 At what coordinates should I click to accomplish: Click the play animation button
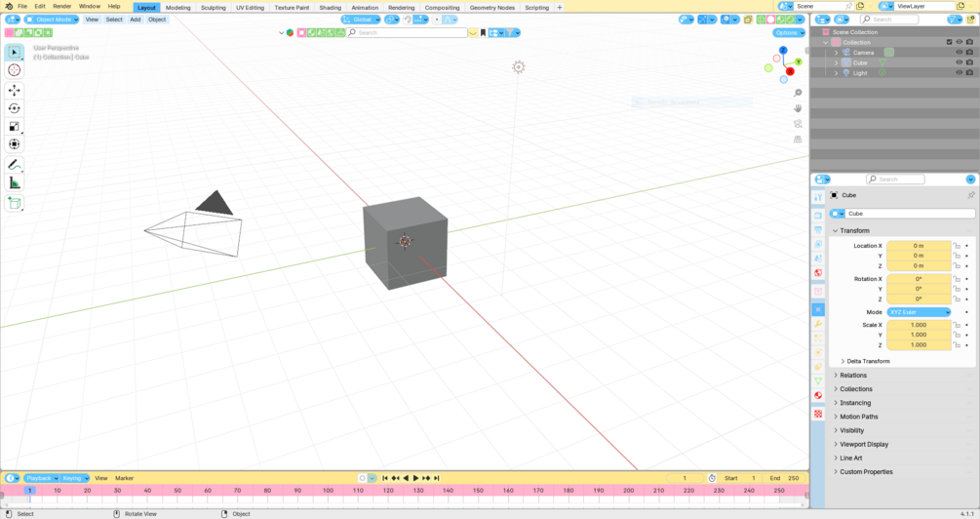click(x=415, y=478)
